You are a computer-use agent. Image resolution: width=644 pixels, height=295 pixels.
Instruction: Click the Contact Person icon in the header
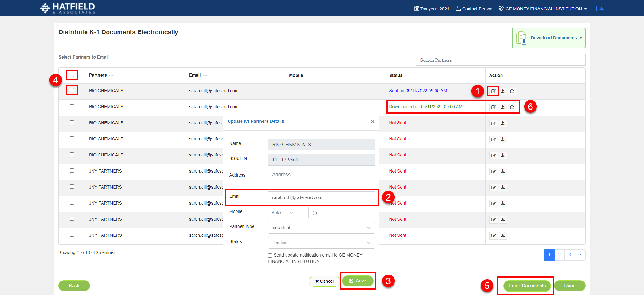[458, 9]
